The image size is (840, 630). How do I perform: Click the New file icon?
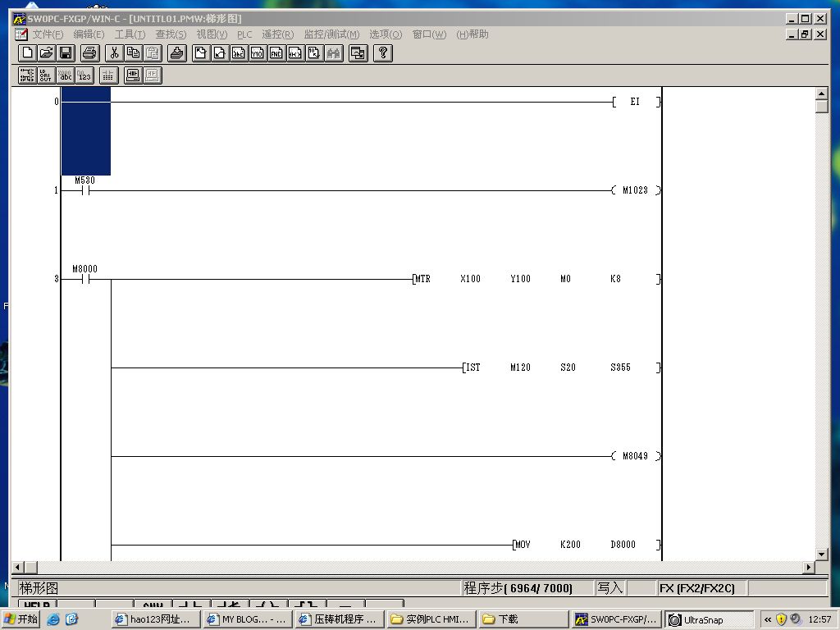[27, 53]
